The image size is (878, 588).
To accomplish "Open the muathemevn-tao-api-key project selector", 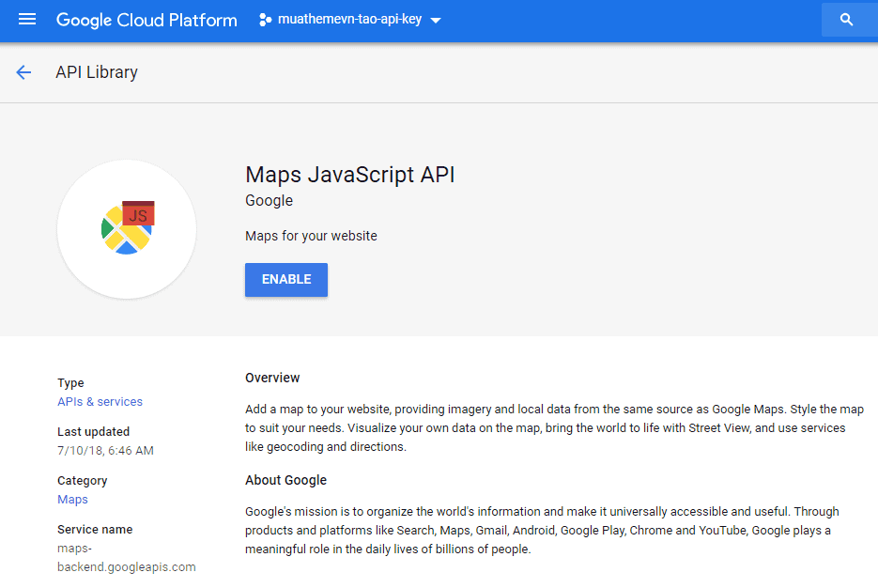I will pyautogui.click(x=349, y=20).
